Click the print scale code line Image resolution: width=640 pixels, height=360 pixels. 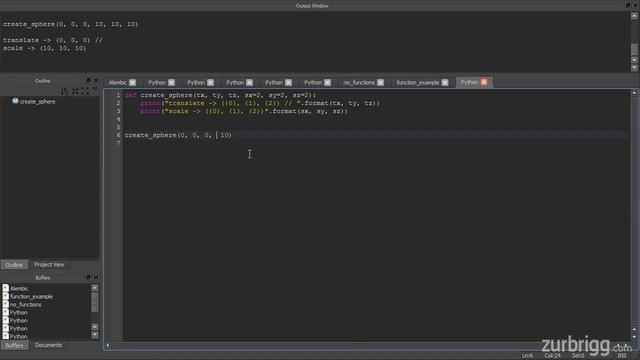tap(244, 111)
